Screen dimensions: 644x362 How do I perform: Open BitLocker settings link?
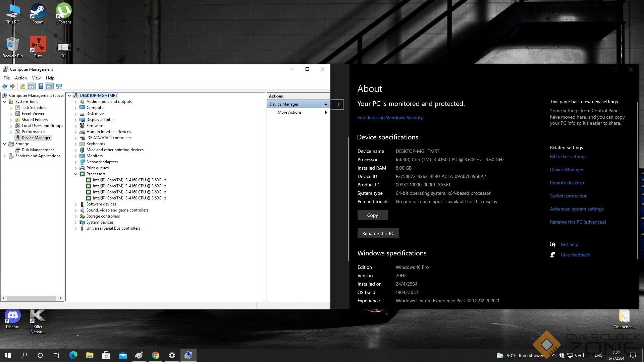[x=568, y=157]
